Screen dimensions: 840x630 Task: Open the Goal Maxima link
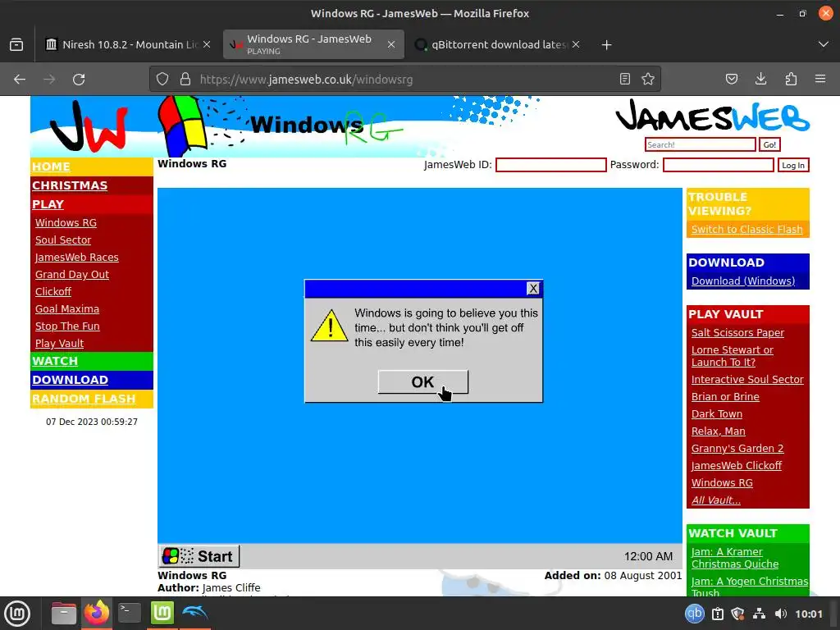(x=67, y=308)
